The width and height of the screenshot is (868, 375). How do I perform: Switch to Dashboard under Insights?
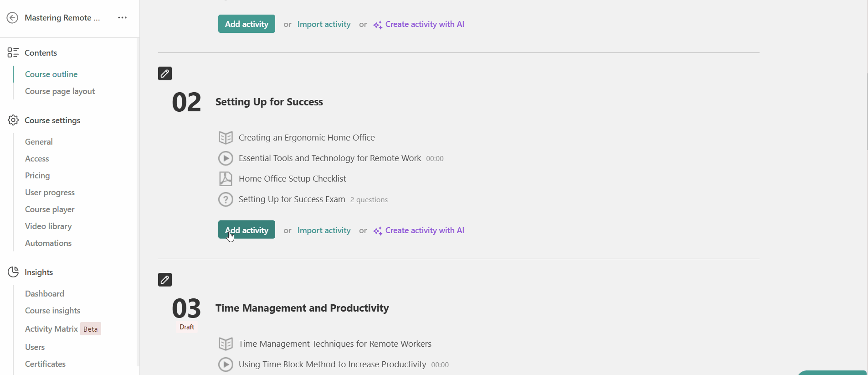[44, 293]
